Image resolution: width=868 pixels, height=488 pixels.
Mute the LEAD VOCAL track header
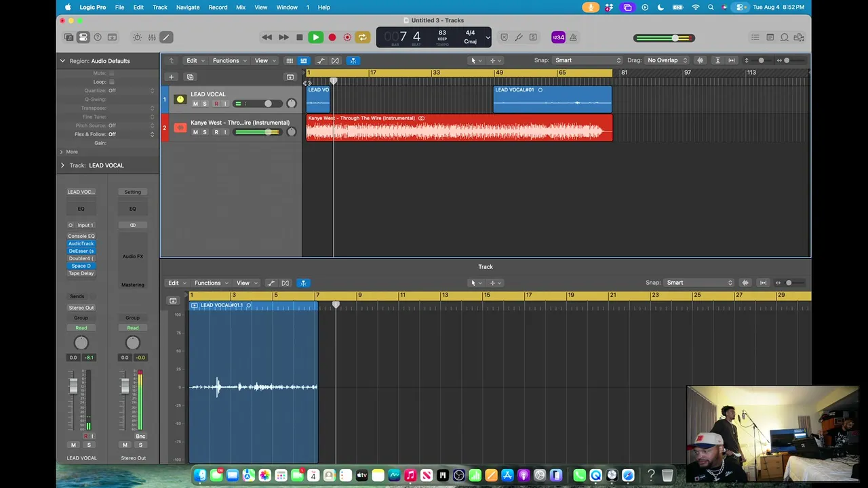point(195,104)
